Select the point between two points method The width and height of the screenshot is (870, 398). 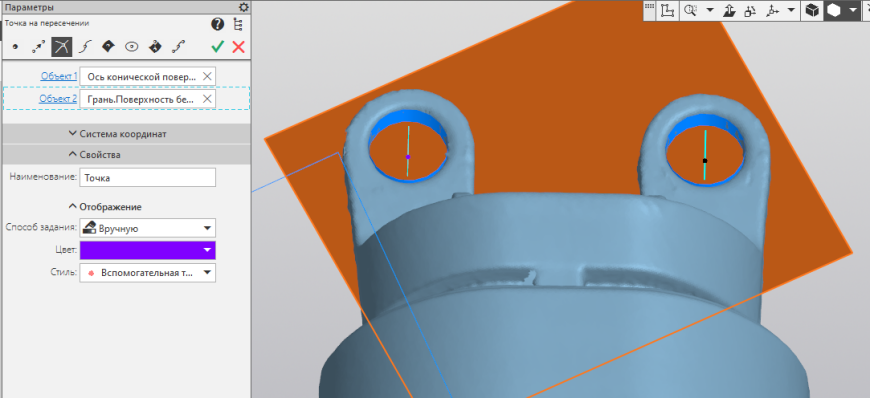[178, 47]
